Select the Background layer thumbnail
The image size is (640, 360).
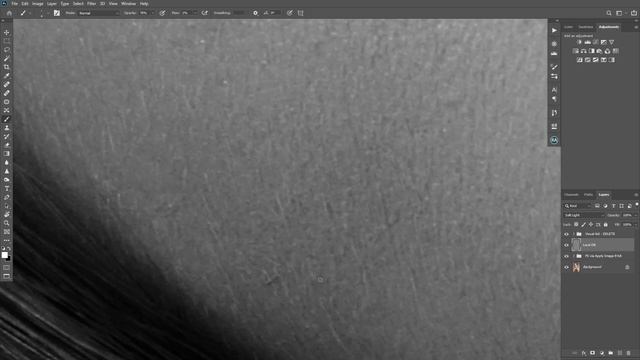tap(576, 267)
